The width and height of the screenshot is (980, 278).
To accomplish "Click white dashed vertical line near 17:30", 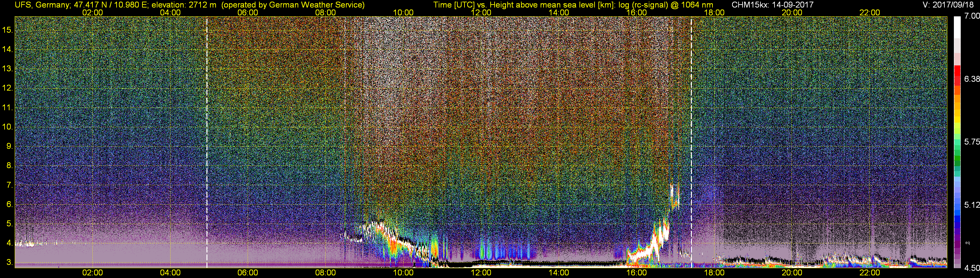I will pyautogui.click(x=691, y=142).
